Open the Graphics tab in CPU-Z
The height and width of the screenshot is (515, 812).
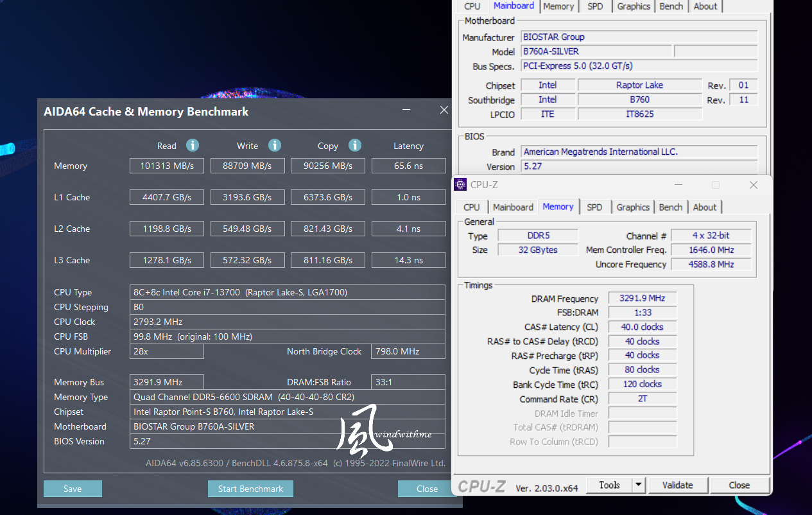tap(633, 207)
